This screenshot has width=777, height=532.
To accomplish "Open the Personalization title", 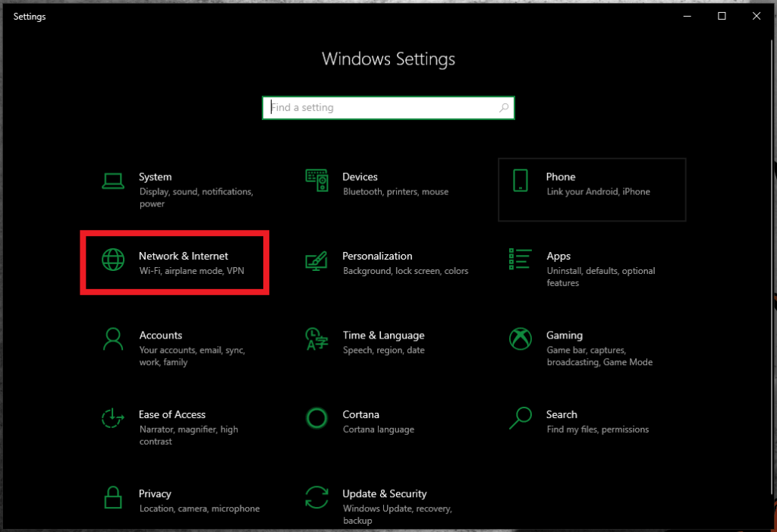I will (x=377, y=257).
